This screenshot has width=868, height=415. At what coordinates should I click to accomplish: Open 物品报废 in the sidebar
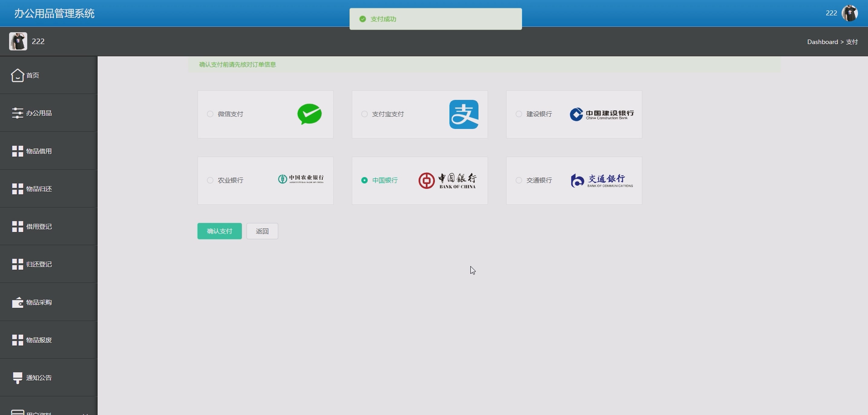48,340
